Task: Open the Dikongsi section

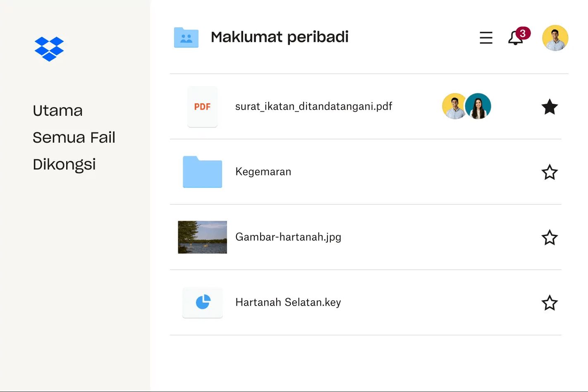Action: point(64,164)
